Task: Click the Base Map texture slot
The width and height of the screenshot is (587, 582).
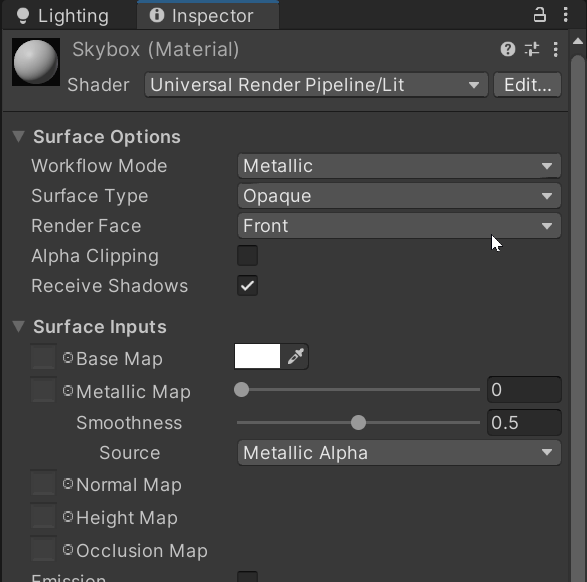Action: 43,357
